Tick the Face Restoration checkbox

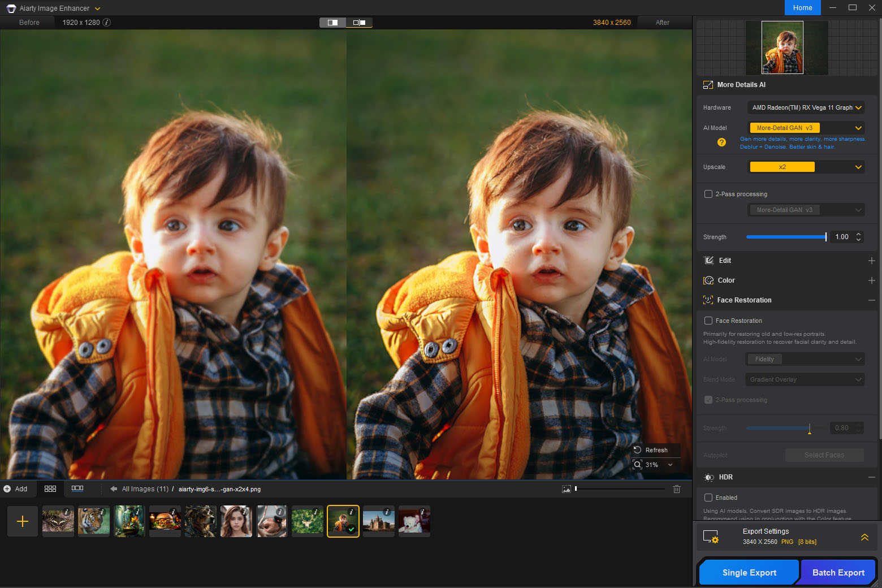(708, 321)
